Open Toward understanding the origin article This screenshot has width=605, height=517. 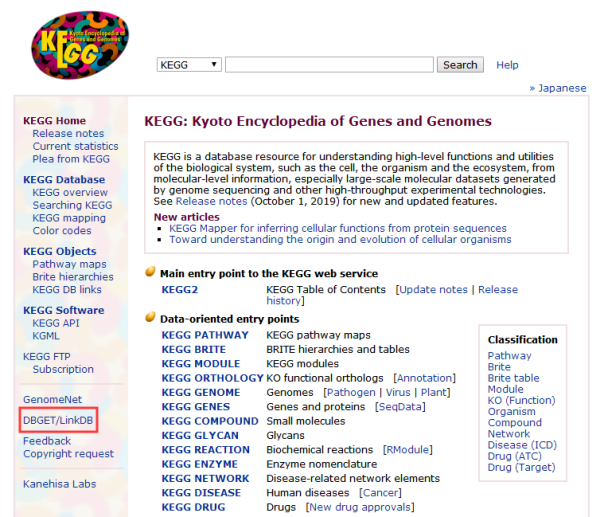340,240
